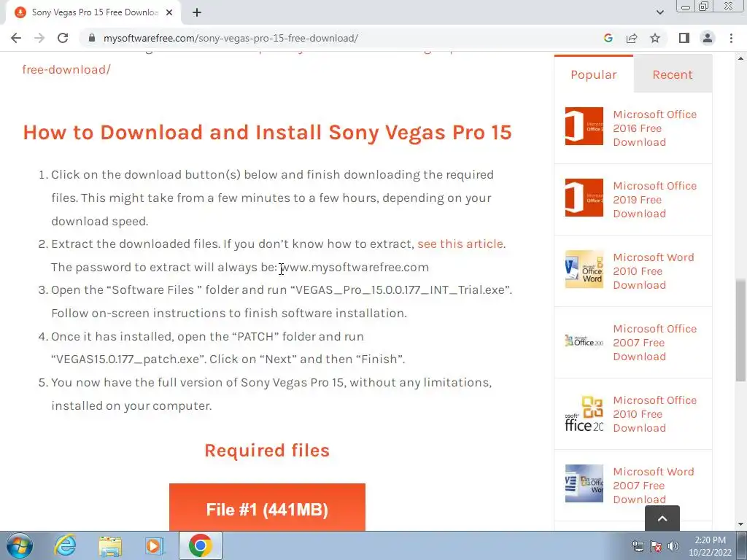Viewport: 747px width, 560px height.
Task: Open Microsoft Word 2010 Free Download link
Action: click(x=654, y=271)
